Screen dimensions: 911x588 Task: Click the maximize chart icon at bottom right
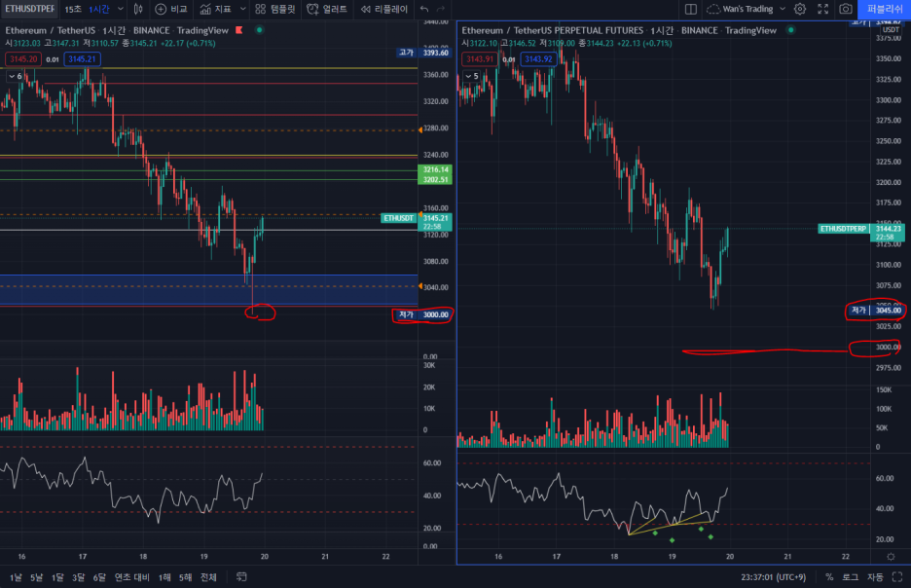897,577
